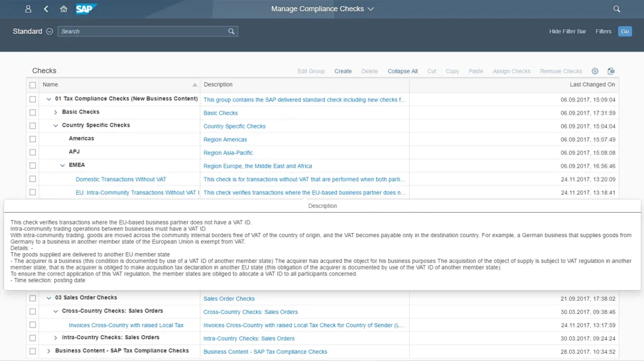Expand the Intra-Country Checks: Sales Orders node
Screen dimensions: 644x361
(x=56, y=338)
